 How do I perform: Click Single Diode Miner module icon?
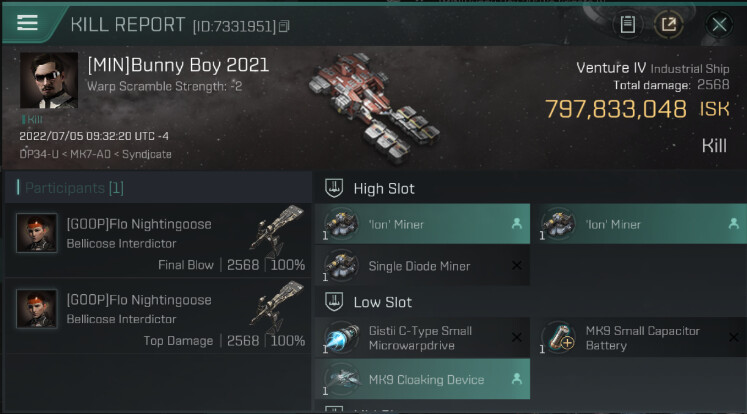341,266
